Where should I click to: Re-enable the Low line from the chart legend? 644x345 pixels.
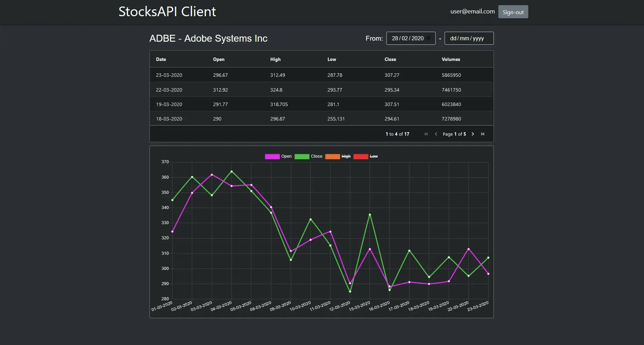click(x=374, y=156)
